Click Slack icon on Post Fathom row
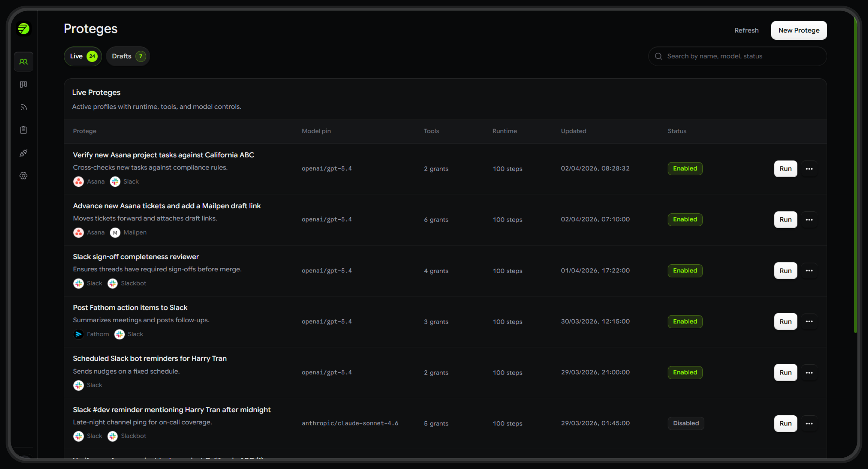 [x=119, y=334]
